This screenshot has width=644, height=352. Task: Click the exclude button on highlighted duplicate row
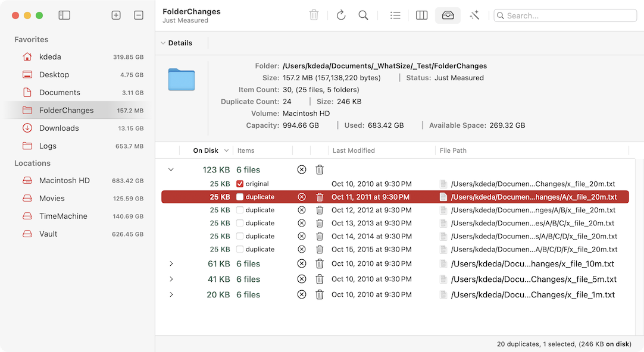[x=301, y=197]
